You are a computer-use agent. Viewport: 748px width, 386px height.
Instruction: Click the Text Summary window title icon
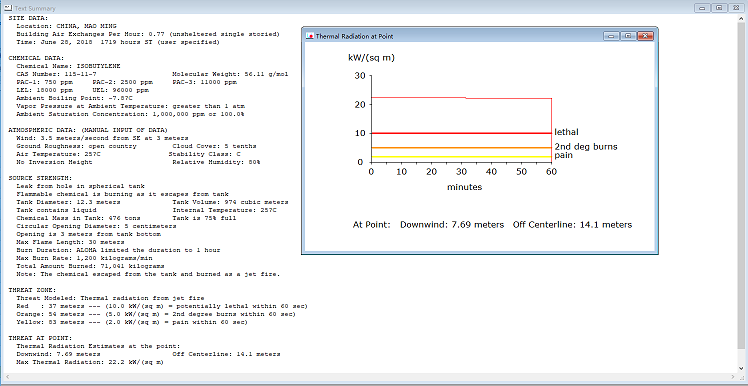pyautogui.click(x=8, y=8)
